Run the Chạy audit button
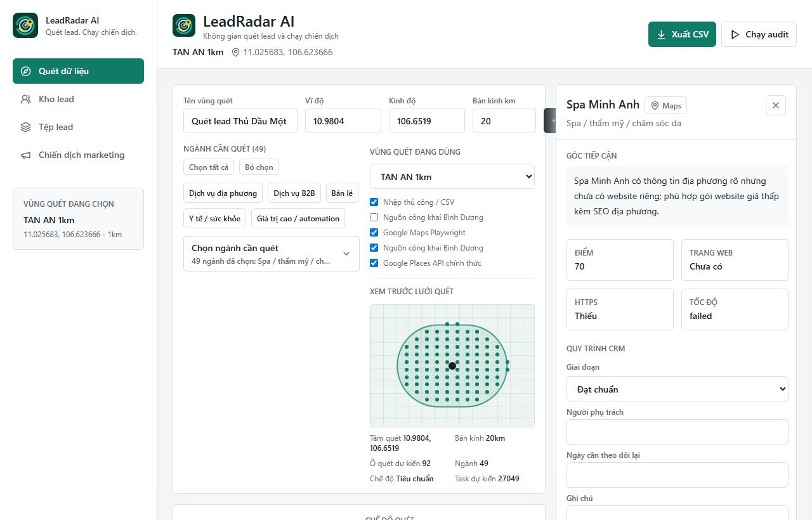This screenshot has width=812, height=520. [x=759, y=34]
